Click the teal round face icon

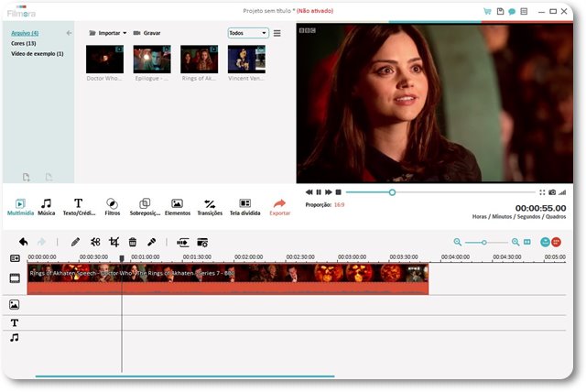[x=546, y=242]
